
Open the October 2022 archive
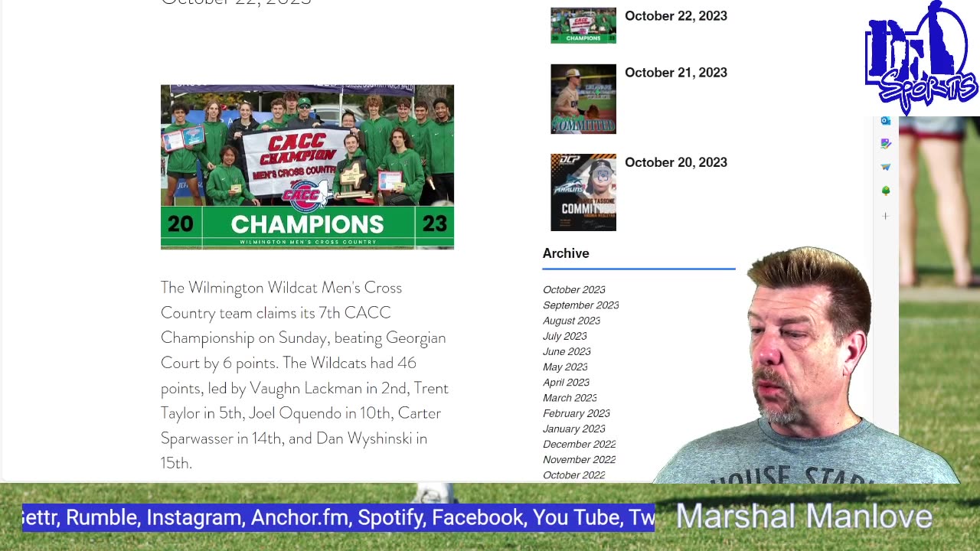click(574, 475)
